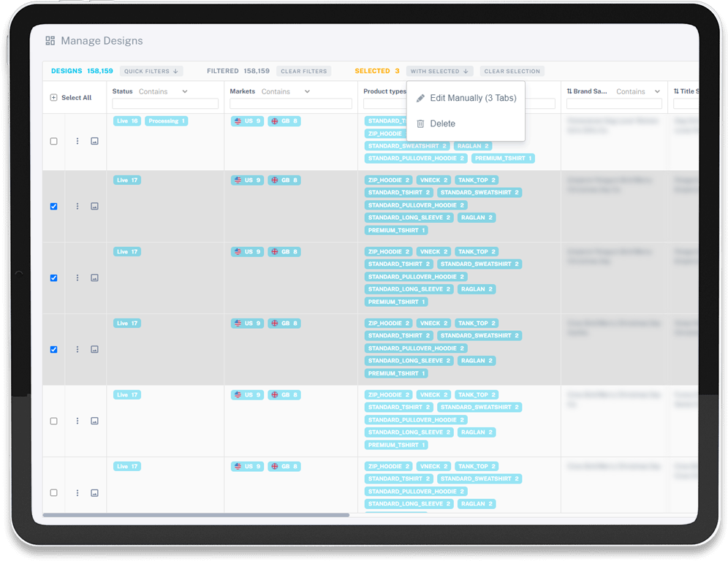
Task: Open the Quick Filters dropdown
Action: click(x=151, y=71)
